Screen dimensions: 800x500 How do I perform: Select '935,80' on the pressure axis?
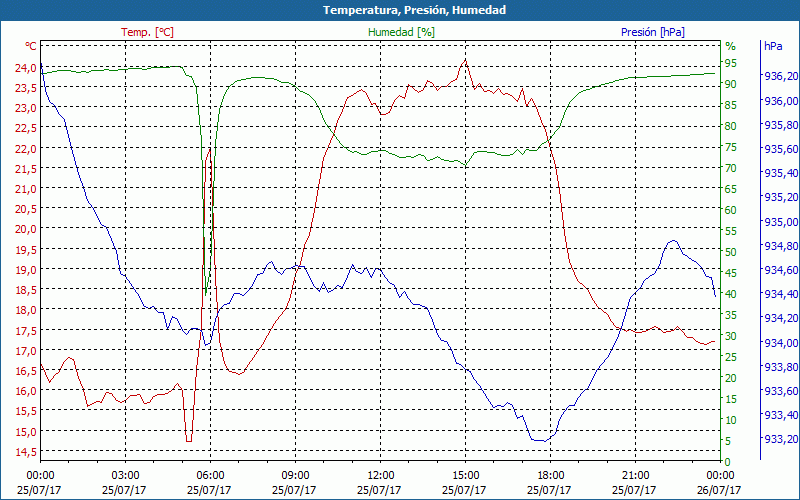781,124
